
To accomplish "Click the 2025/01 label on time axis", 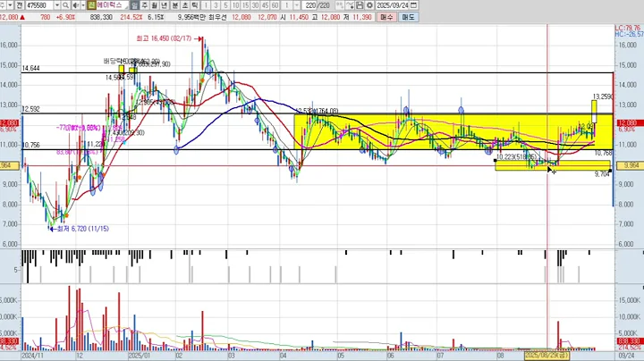I will click(x=140, y=356).
